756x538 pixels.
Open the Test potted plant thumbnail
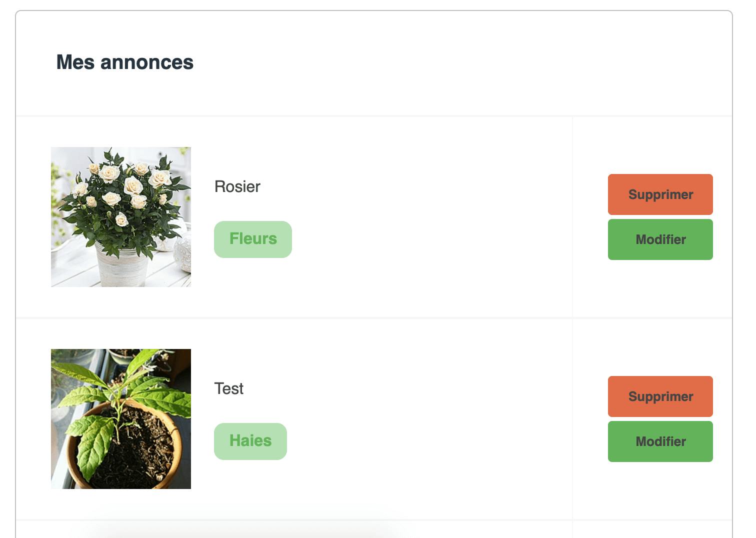tap(121, 419)
